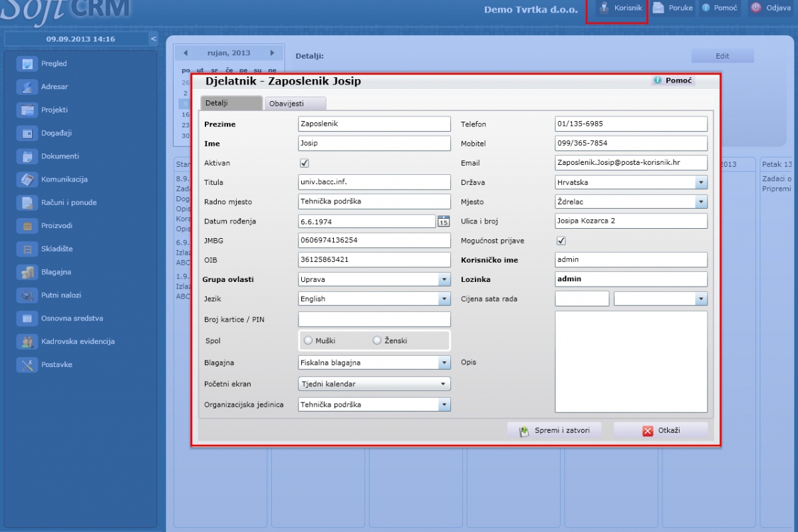Expand the Blagajna dropdown in dialog

(444, 363)
